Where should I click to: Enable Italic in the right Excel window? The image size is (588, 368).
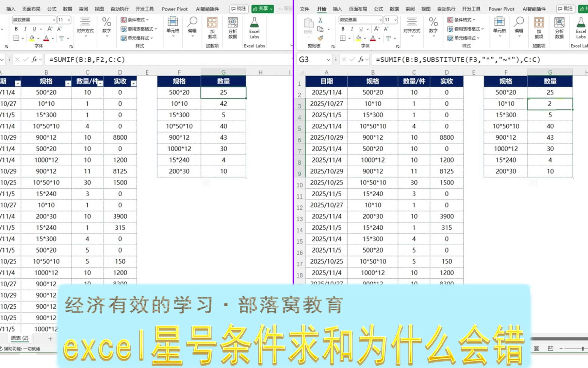(352, 29)
